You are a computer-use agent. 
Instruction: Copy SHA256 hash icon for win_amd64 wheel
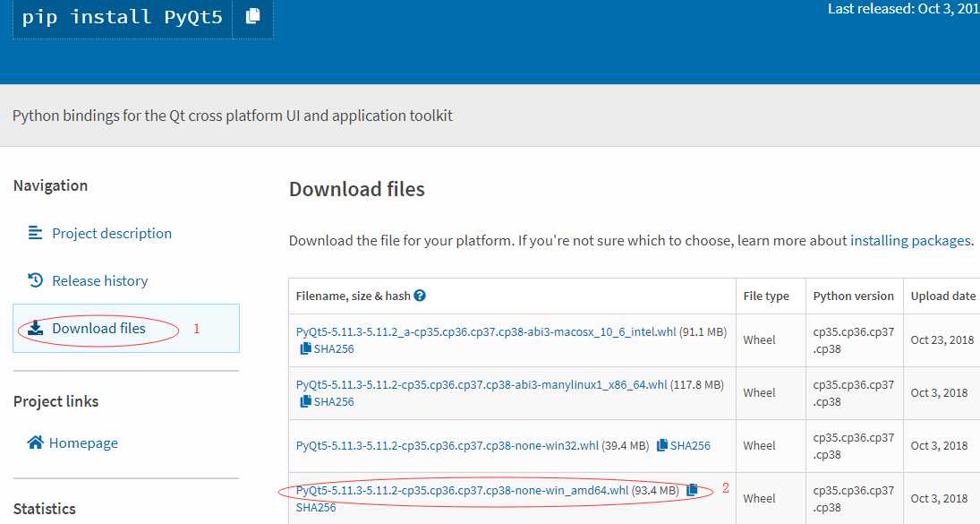[x=692, y=490]
